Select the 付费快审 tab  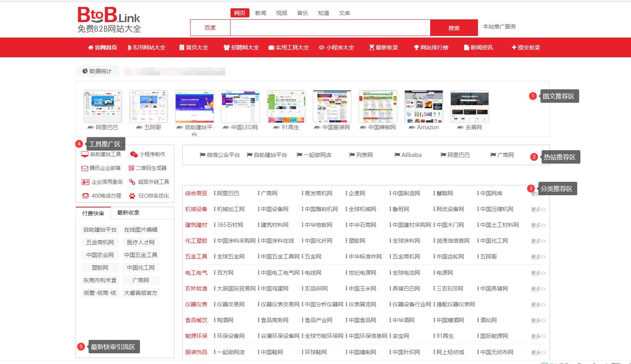click(93, 213)
